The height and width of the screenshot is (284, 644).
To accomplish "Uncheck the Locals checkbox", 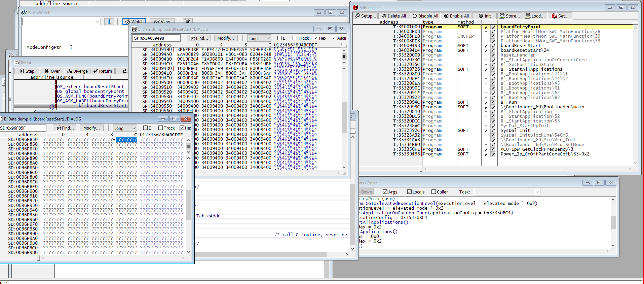I will click(409, 192).
